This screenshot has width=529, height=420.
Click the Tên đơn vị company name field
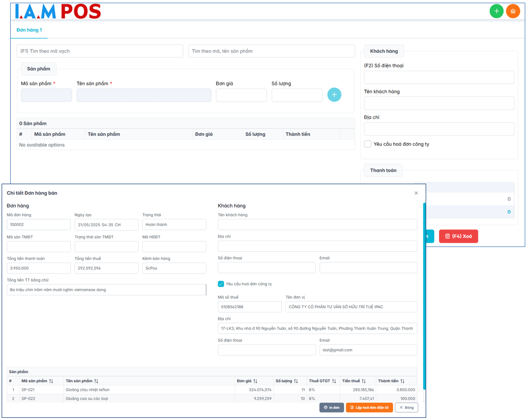pos(351,307)
